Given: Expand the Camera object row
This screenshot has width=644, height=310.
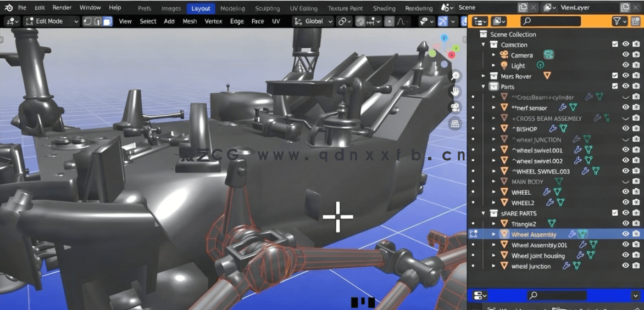Looking at the screenshot, I should pyautogui.click(x=494, y=55).
